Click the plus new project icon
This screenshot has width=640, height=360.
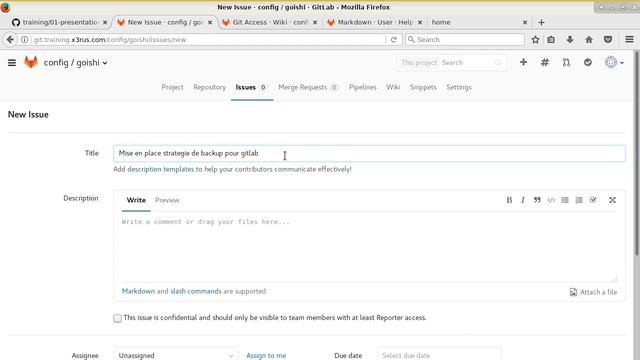pos(523,62)
